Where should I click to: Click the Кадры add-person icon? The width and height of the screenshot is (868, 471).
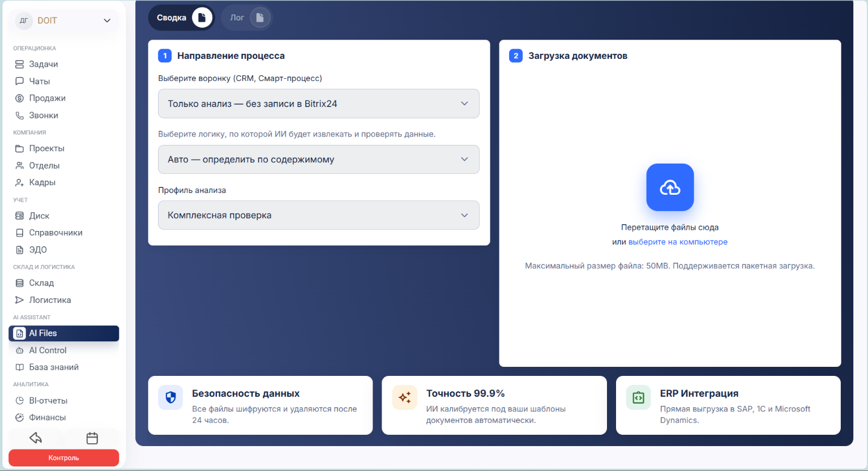(19, 182)
